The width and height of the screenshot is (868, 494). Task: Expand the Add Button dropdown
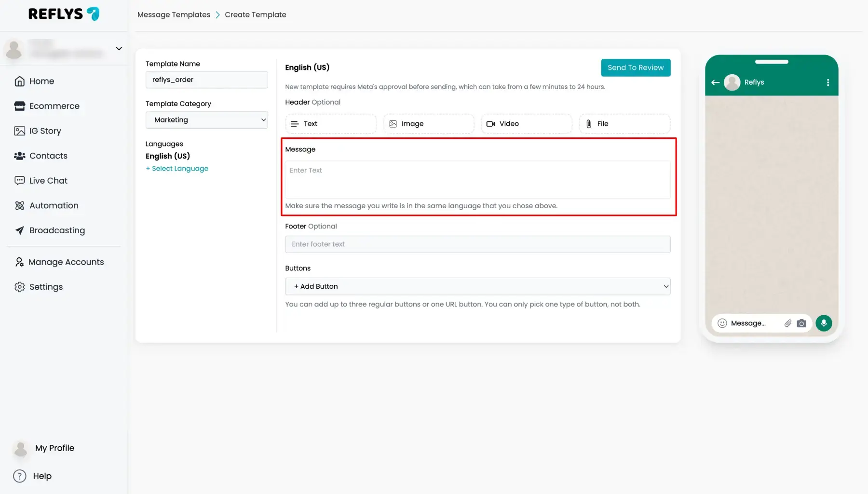477,286
